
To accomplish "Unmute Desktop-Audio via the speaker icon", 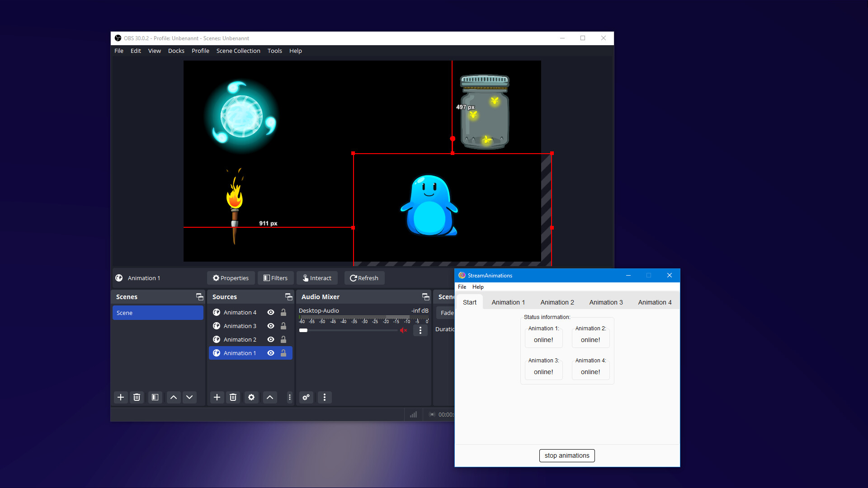I will [x=404, y=330].
